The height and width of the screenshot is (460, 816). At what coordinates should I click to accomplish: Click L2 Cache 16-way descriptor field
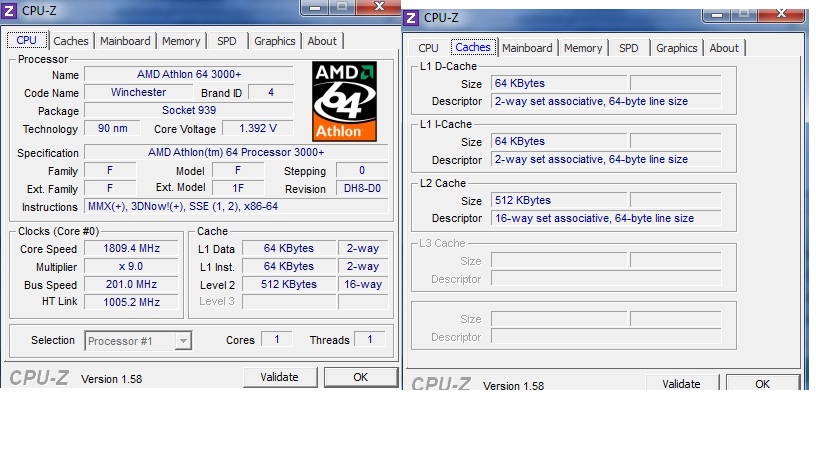click(x=606, y=219)
